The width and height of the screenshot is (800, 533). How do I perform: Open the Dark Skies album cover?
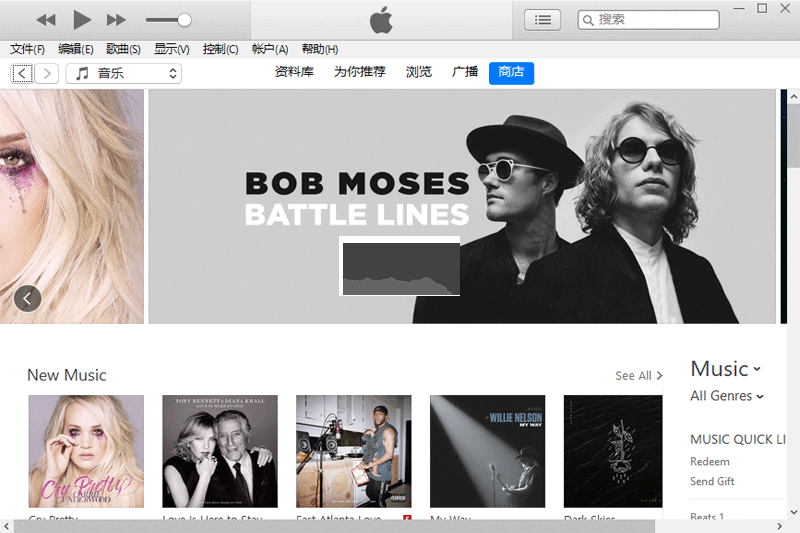point(613,451)
